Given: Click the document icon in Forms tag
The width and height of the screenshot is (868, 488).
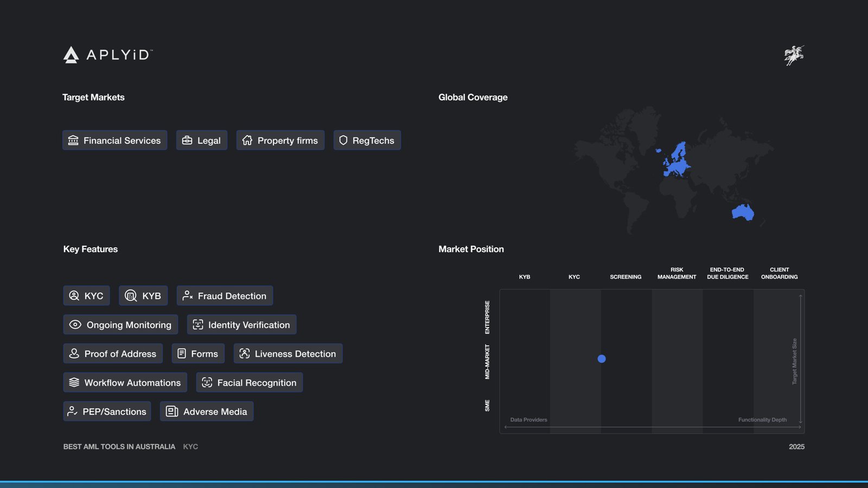Looking at the screenshot, I should point(182,354).
